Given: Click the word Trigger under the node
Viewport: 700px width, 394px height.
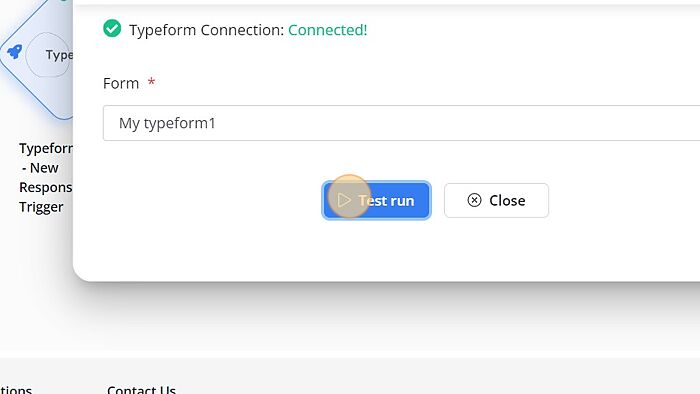Looking at the screenshot, I should [41, 207].
